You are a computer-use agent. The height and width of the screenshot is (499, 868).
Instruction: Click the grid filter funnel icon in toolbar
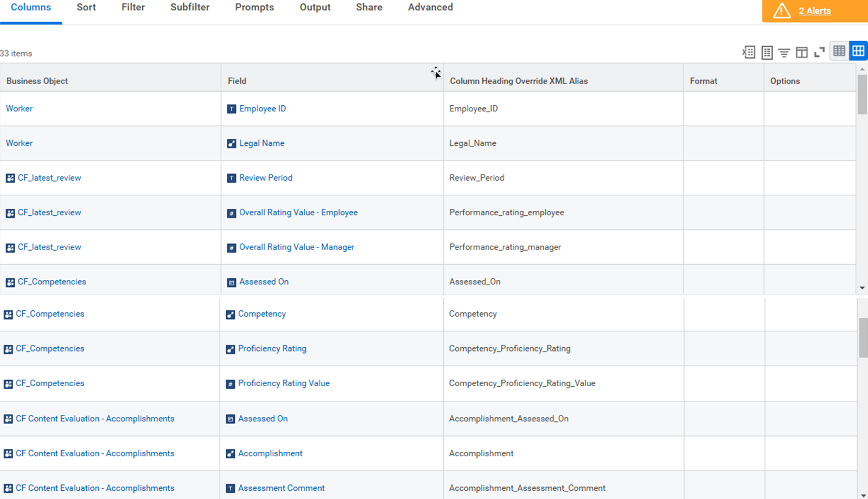point(784,53)
